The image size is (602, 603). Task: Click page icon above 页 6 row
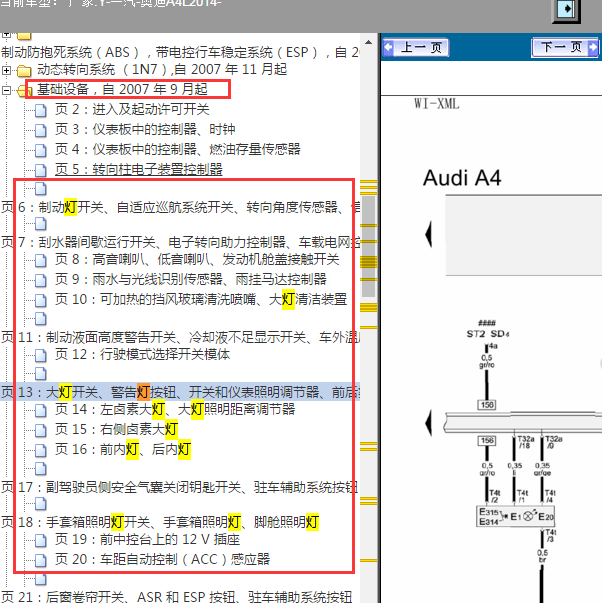point(41,189)
